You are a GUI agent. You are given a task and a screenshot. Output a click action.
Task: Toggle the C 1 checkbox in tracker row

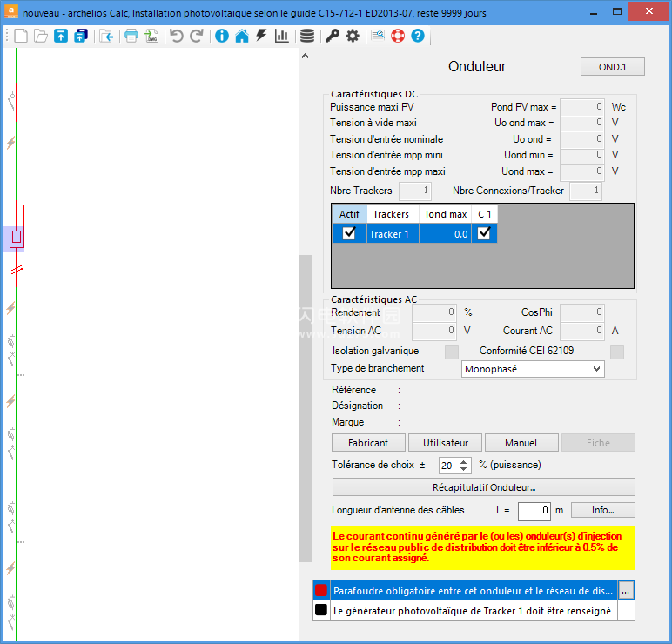[x=484, y=233]
